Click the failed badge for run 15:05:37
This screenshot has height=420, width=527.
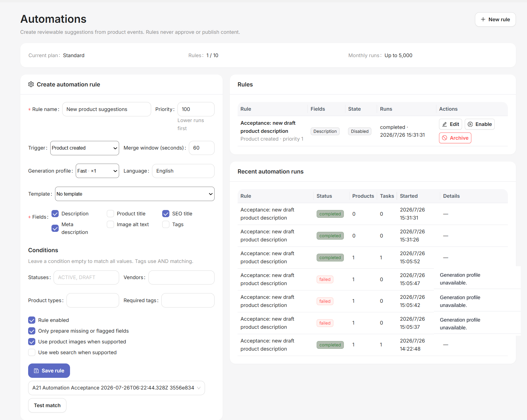pyautogui.click(x=325, y=323)
